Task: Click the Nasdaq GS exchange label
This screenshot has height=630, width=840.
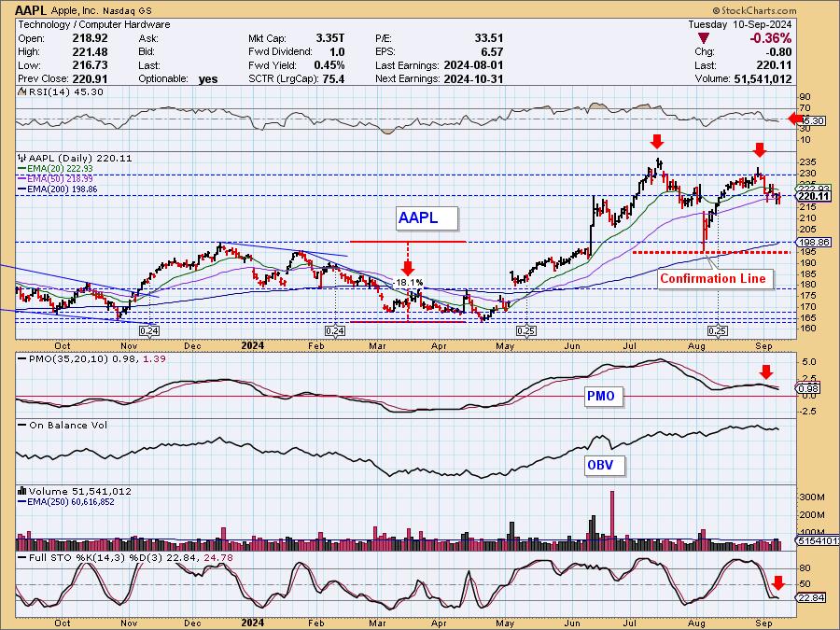Action: click(126, 10)
